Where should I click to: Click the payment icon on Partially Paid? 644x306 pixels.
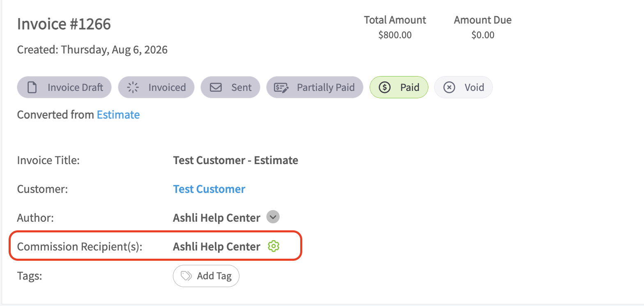282,87
